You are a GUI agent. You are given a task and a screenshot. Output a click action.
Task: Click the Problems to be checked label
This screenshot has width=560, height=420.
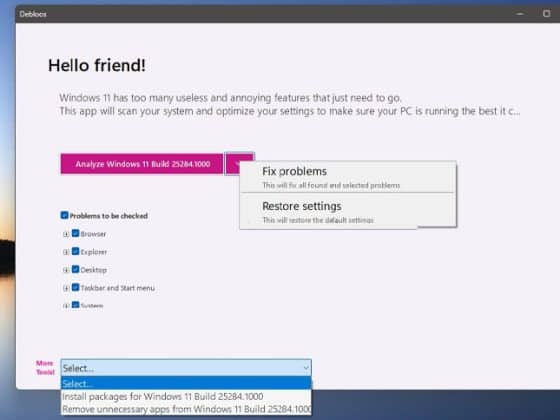point(109,216)
